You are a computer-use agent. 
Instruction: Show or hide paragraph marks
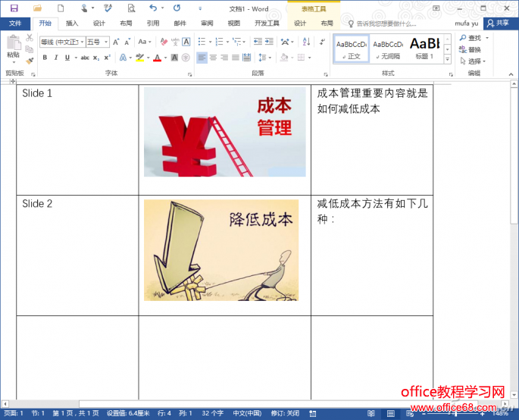click(x=322, y=42)
